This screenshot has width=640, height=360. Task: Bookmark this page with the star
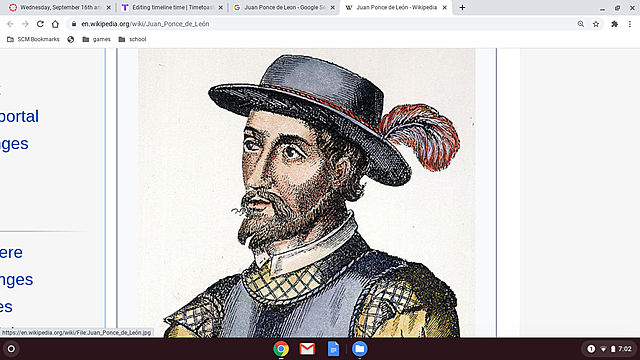tap(596, 24)
